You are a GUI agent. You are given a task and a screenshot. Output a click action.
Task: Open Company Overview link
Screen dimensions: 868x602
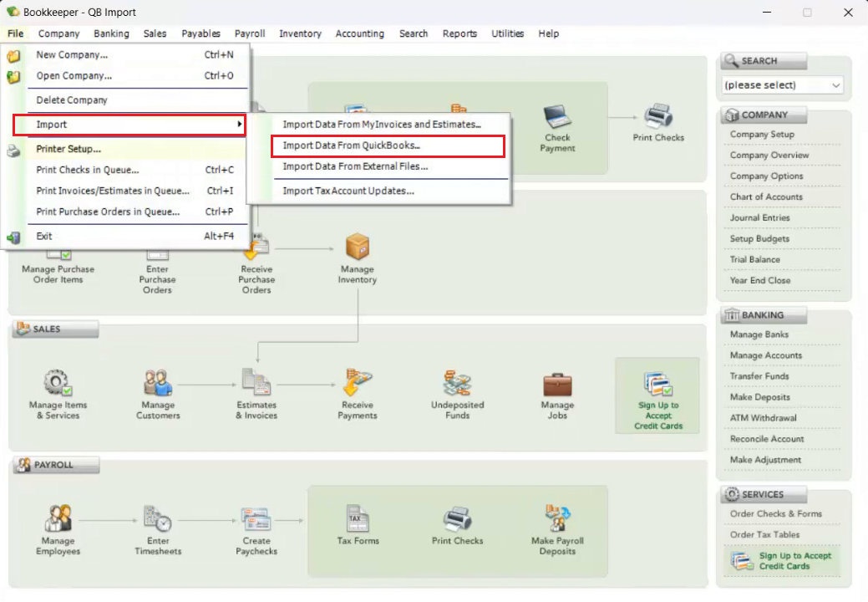click(x=769, y=155)
